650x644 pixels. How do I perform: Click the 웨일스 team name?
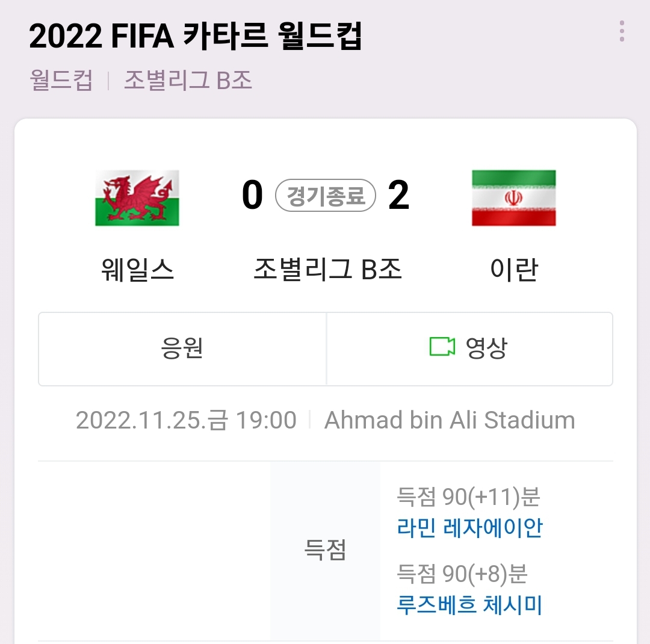(138, 269)
